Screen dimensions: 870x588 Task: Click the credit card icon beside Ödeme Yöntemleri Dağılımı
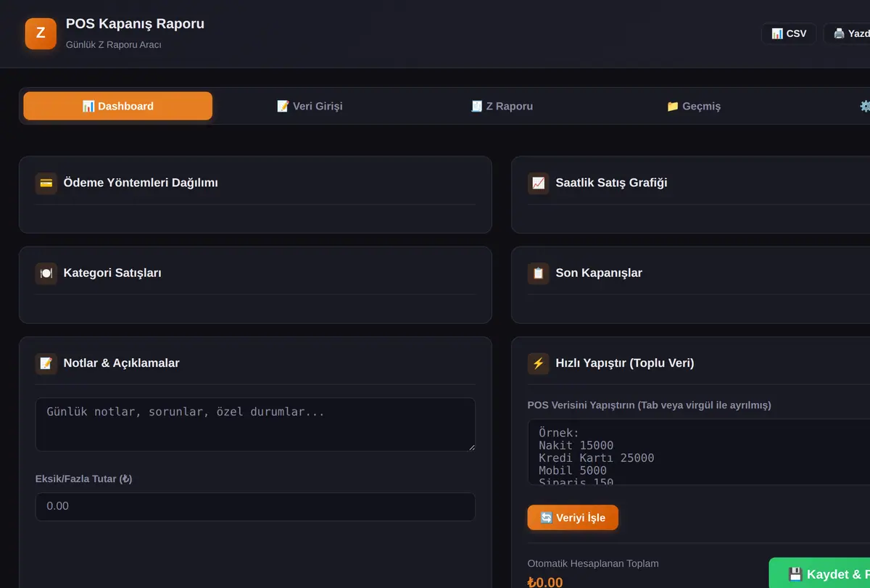(x=46, y=183)
